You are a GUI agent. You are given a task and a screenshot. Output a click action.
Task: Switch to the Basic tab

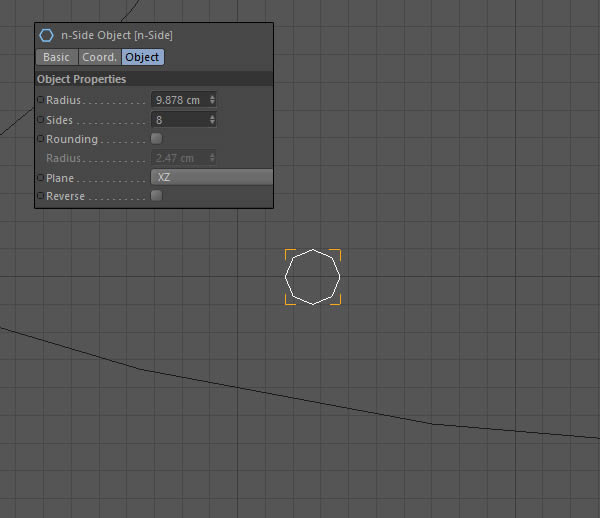57,57
